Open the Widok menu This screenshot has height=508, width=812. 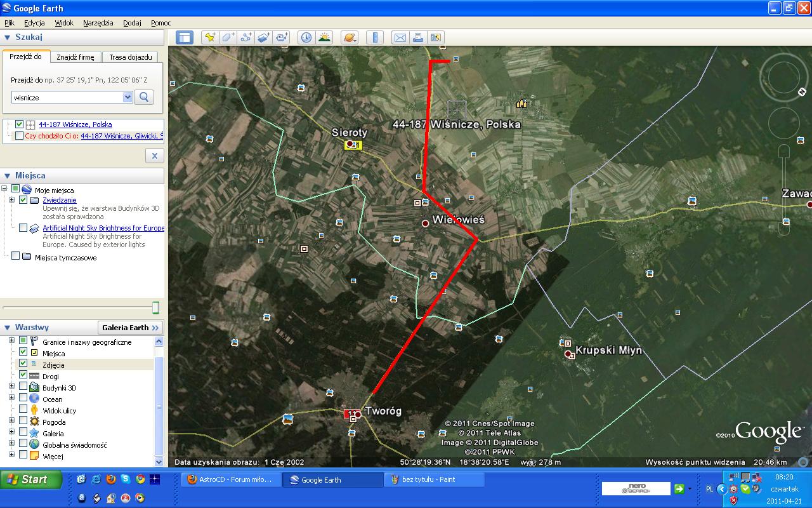64,23
